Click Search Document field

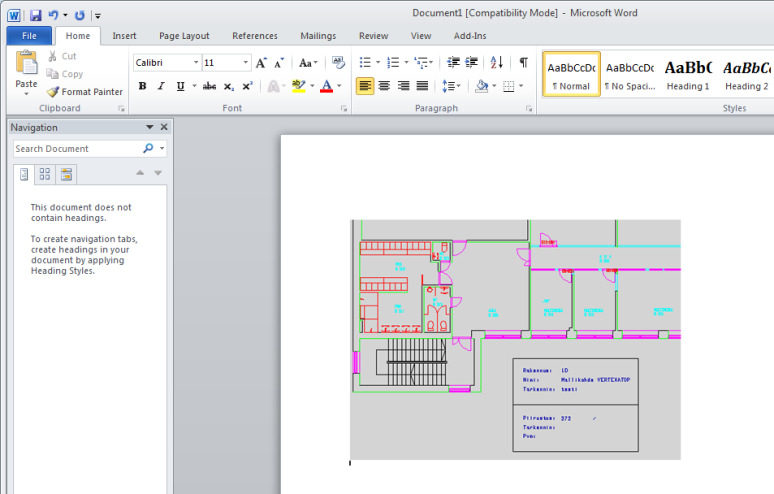tap(77, 149)
